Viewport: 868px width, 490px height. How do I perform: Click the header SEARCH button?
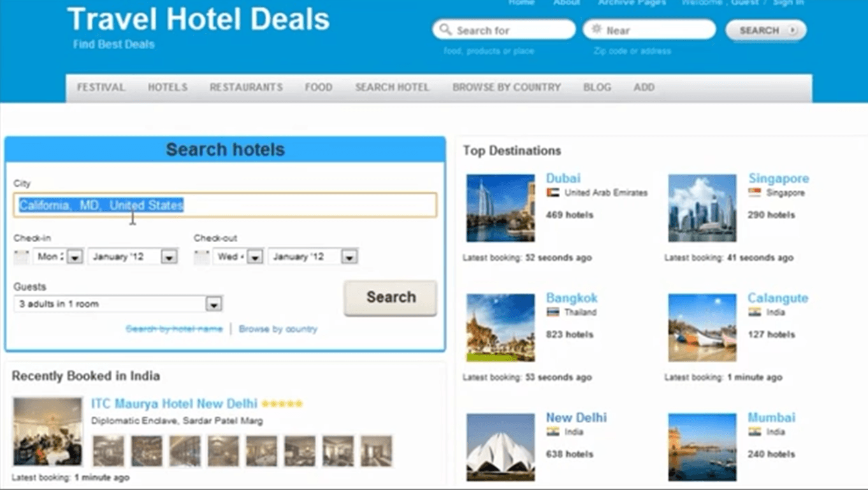coord(766,30)
